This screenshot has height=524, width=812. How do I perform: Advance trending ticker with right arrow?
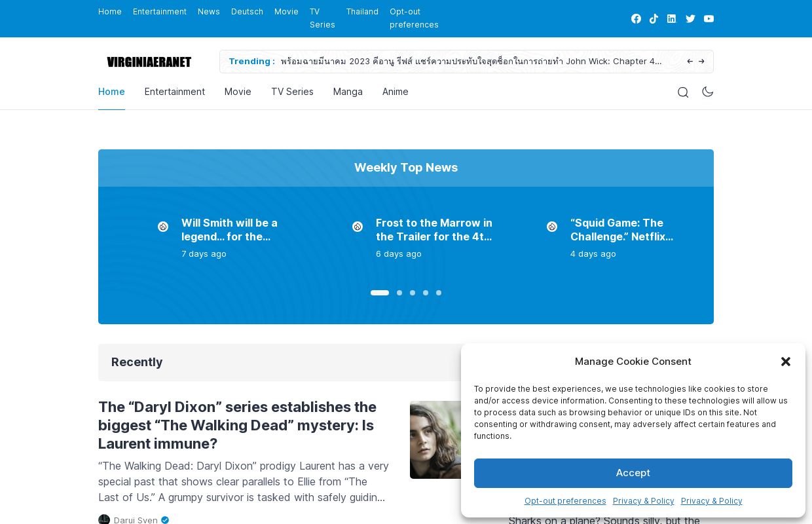(x=701, y=61)
